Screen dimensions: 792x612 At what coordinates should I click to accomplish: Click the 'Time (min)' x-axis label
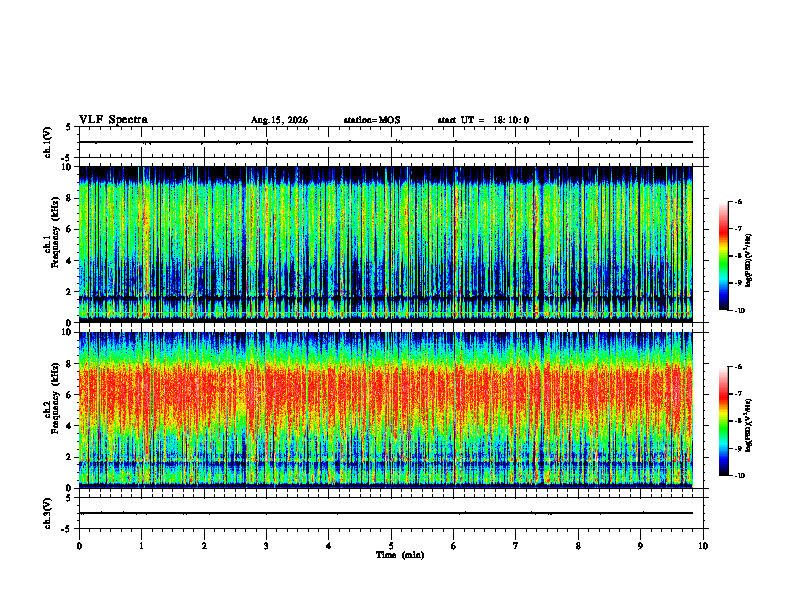click(x=400, y=555)
